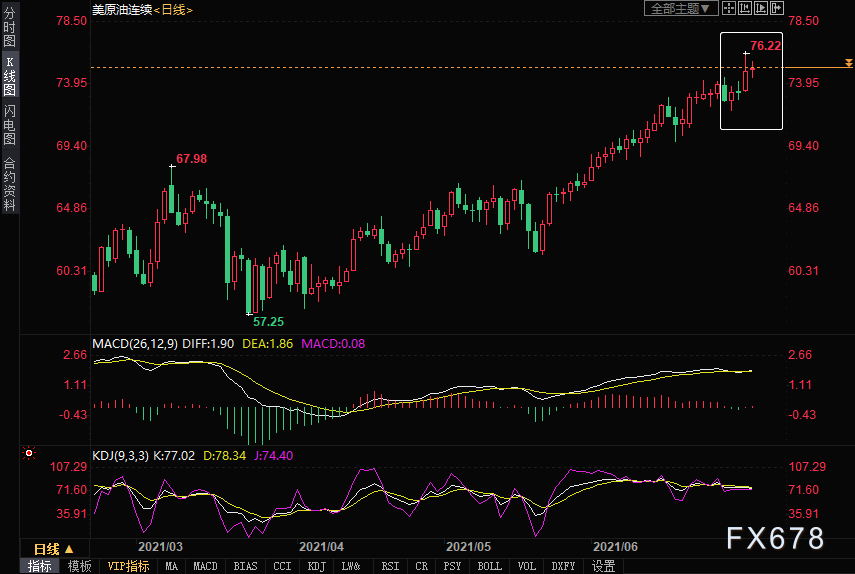Choose the BOLL indicator

(490, 566)
